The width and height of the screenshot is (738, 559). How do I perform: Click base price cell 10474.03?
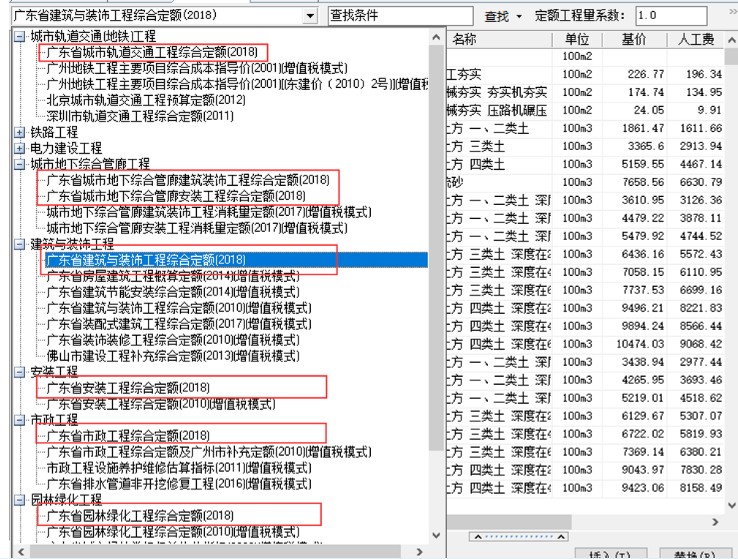(x=634, y=344)
